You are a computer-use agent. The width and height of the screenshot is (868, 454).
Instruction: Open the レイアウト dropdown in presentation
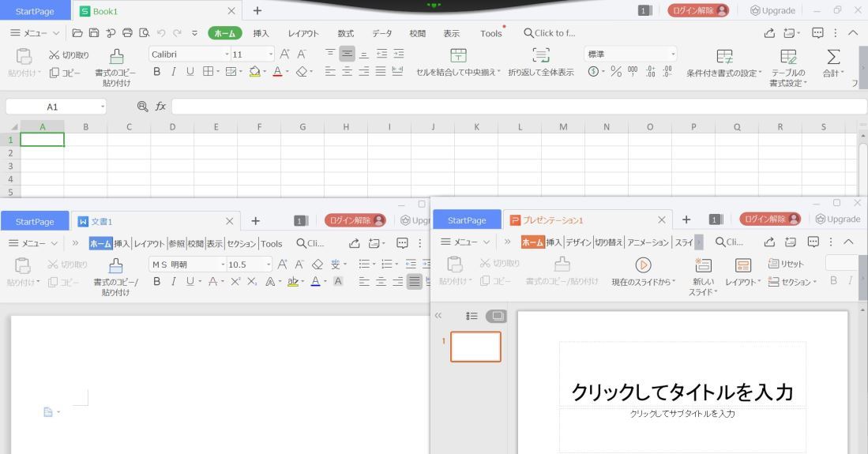click(743, 282)
